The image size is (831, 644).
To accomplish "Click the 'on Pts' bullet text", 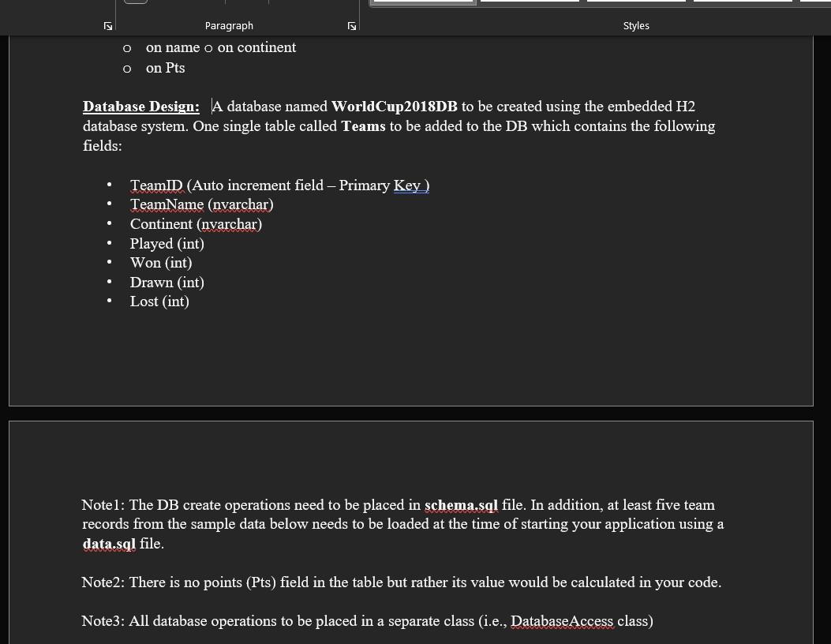I will pos(166,68).
